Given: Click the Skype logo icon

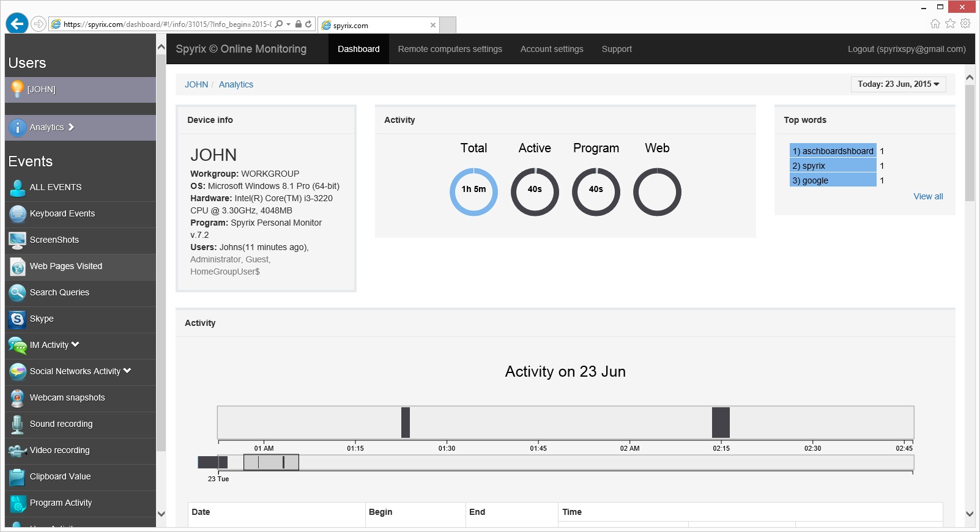Looking at the screenshot, I should tap(17, 319).
